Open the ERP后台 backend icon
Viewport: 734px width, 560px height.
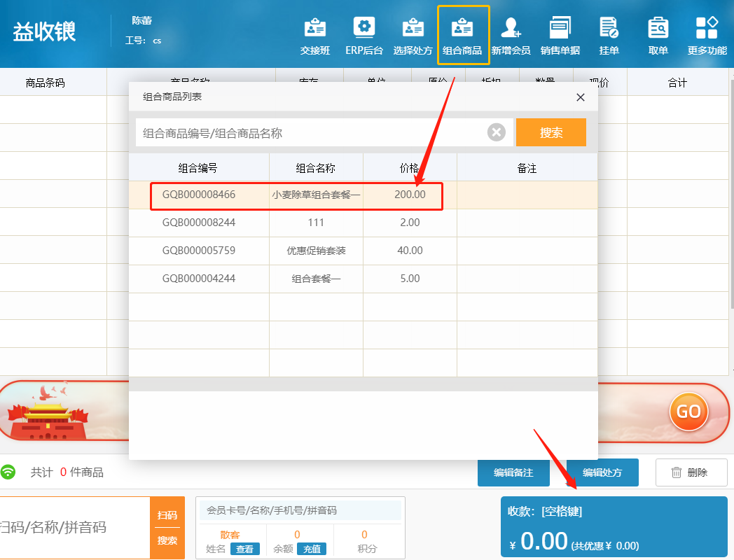pos(363,36)
